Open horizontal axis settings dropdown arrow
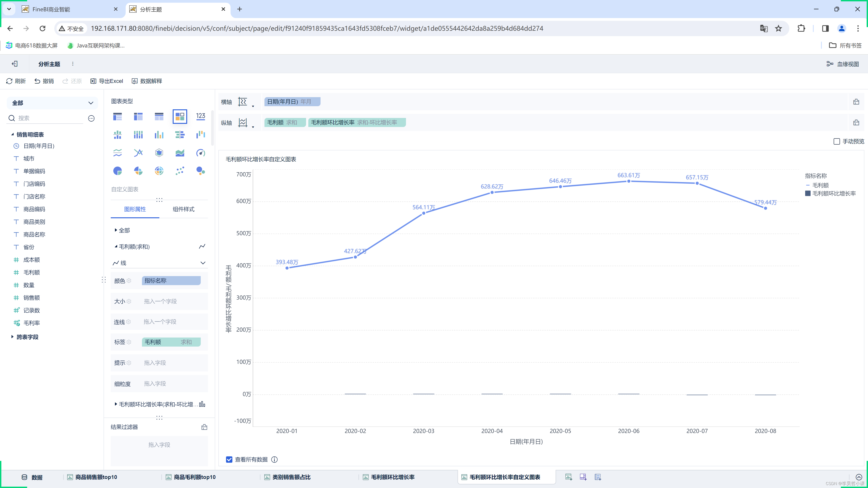868x488 pixels. pyautogui.click(x=253, y=106)
